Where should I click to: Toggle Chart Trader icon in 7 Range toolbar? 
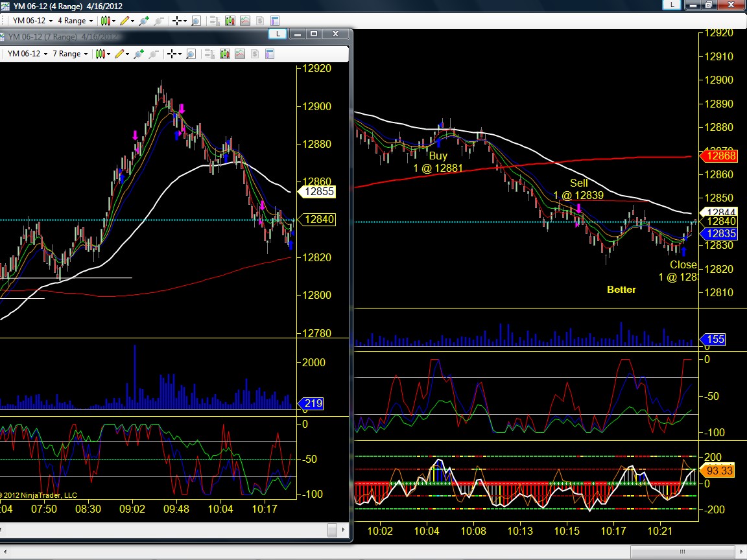click(x=209, y=54)
